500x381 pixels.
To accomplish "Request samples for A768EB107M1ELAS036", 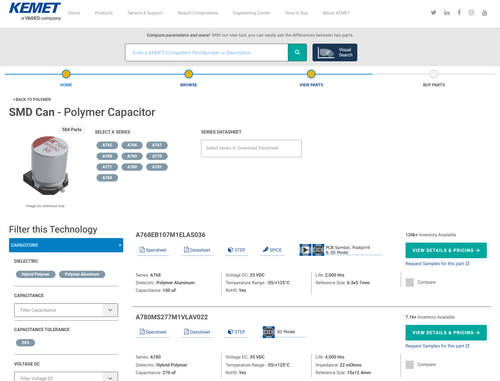I will click(x=437, y=264).
